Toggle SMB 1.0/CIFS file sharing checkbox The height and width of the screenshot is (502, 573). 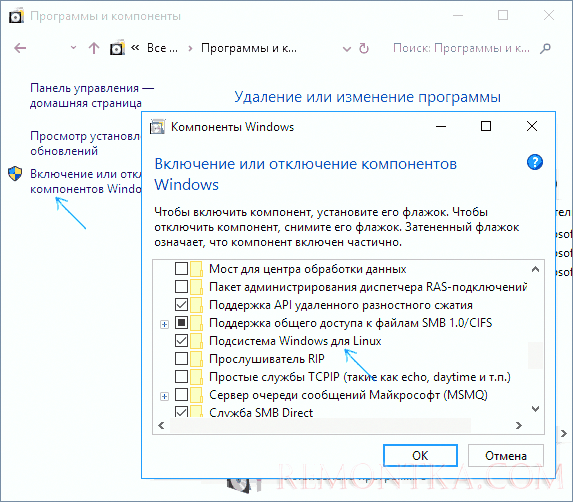pos(181,323)
